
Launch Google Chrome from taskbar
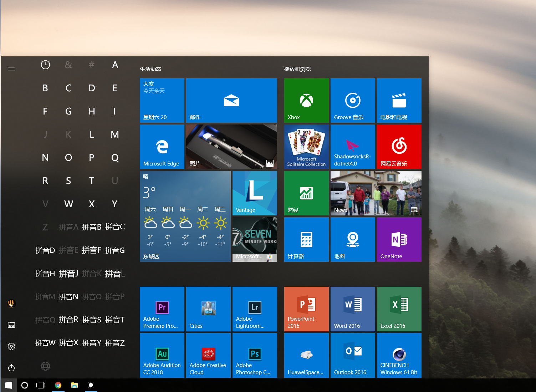click(58, 385)
